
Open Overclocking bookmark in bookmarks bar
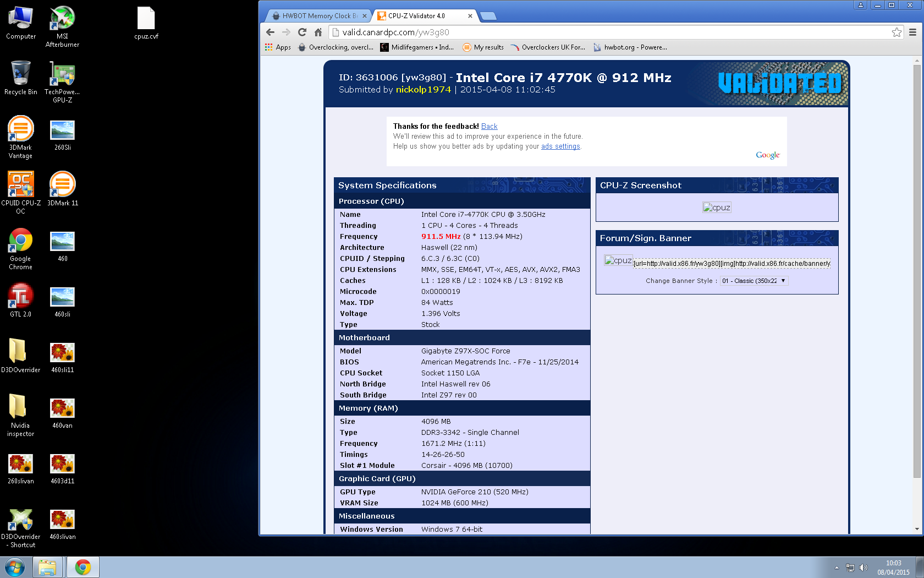click(336, 47)
